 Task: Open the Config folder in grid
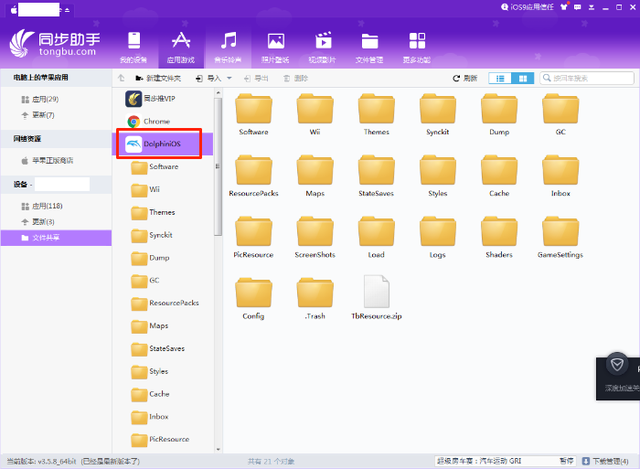pos(253,298)
